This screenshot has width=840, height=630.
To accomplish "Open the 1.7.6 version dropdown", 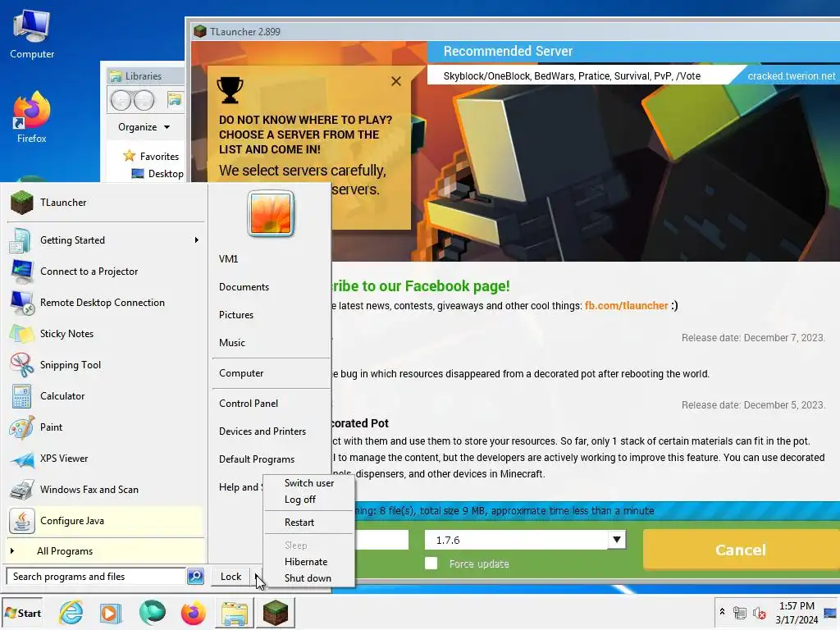I will click(x=617, y=540).
